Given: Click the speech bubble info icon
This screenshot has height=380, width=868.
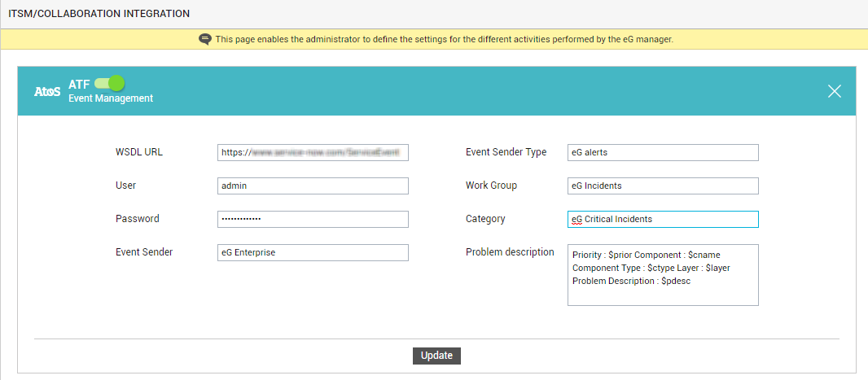Looking at the screenshot, I should tap(205, 39).
